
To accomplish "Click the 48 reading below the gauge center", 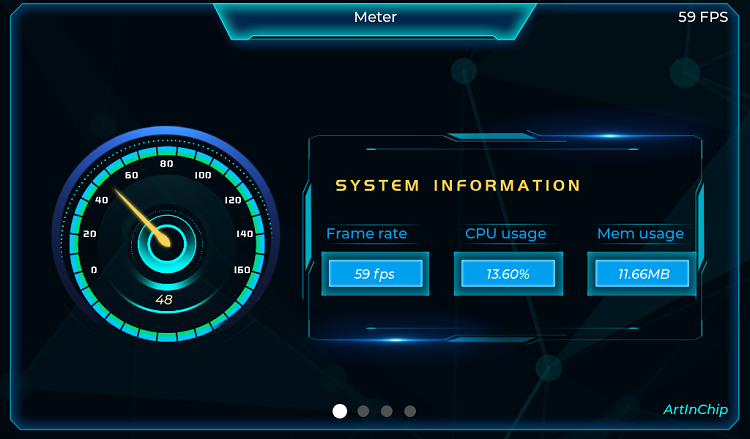I will (164, 300).
